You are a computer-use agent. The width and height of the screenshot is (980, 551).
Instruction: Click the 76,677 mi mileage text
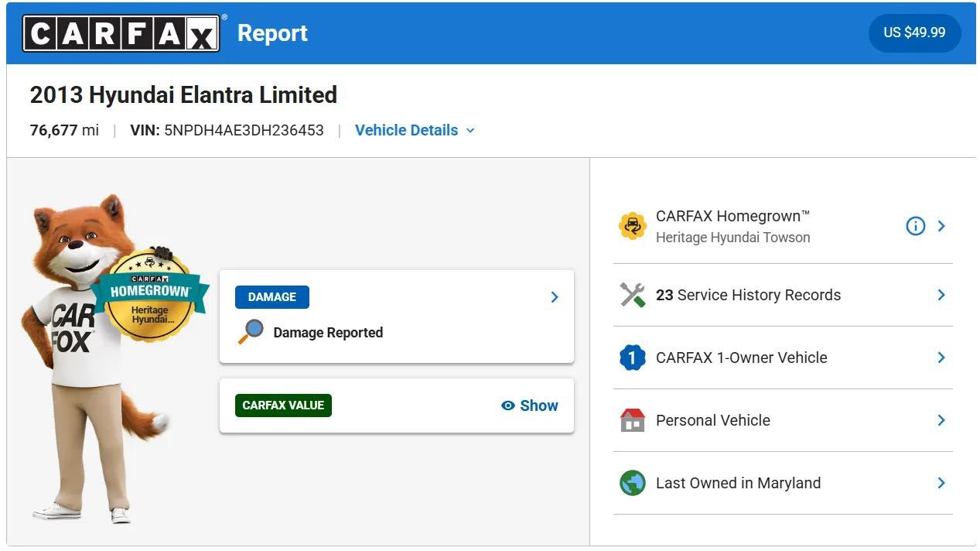click(64, 130)
